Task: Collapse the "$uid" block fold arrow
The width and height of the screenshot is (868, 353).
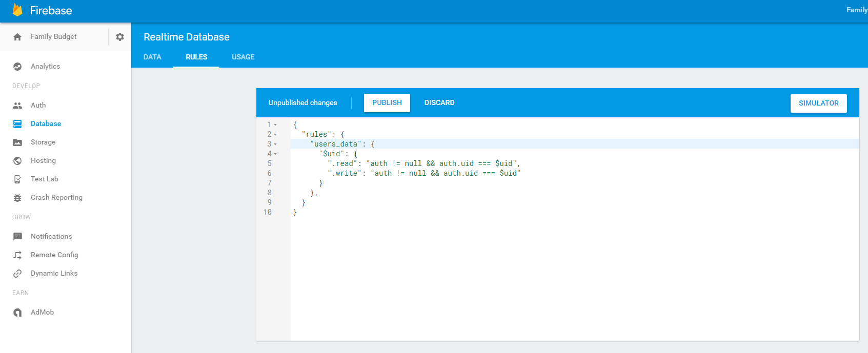Action: coord(275,154)
